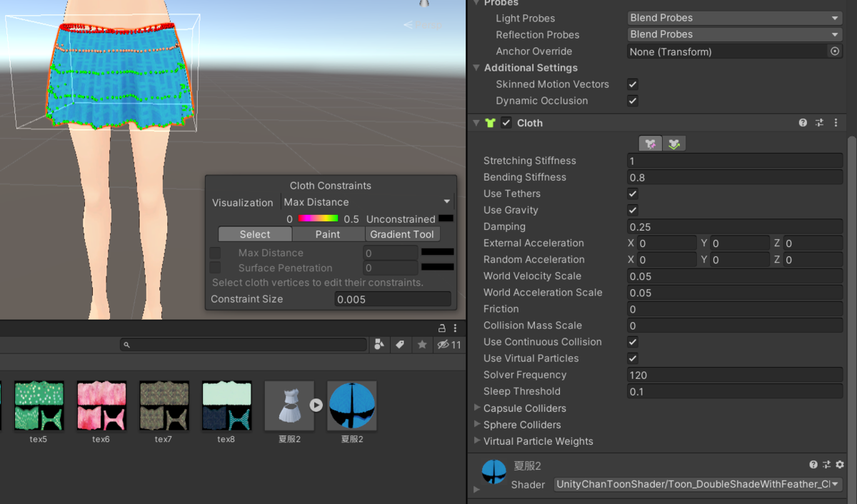The height and width of the screenshot is (504, 857).
Task: Click the Edit cloth constraints icon
Action: tap(651, 143)
